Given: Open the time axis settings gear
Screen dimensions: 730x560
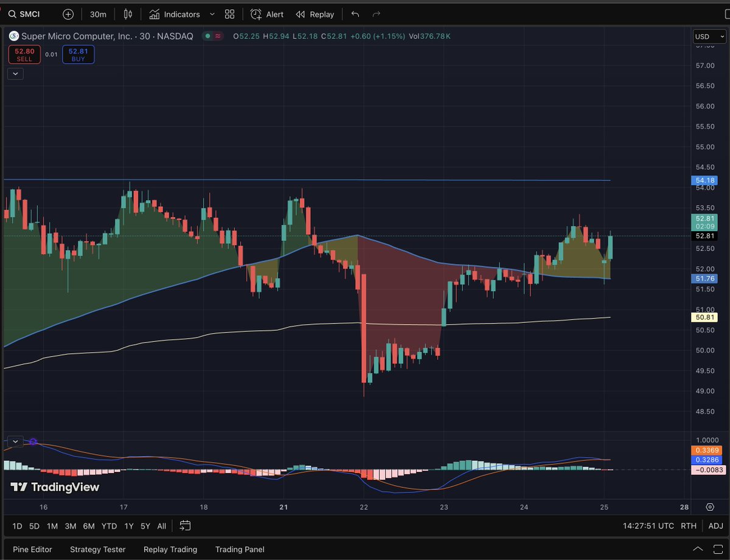Looking at the screenshot, I should (710, 506).
